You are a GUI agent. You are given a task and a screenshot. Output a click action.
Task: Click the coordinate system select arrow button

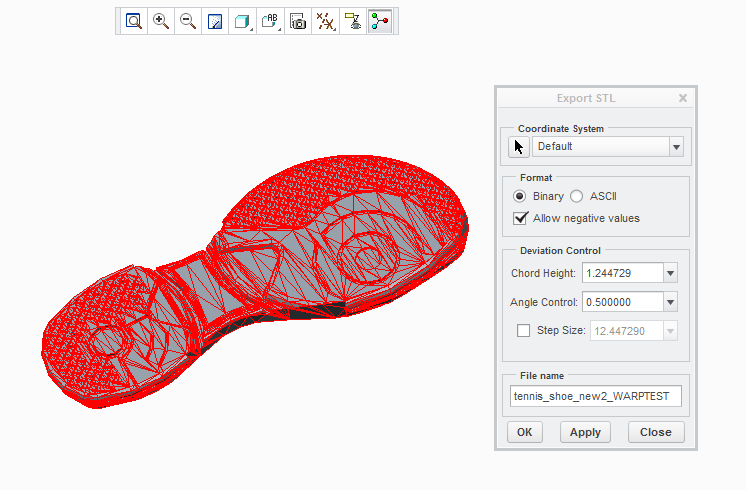coord(519,147)
